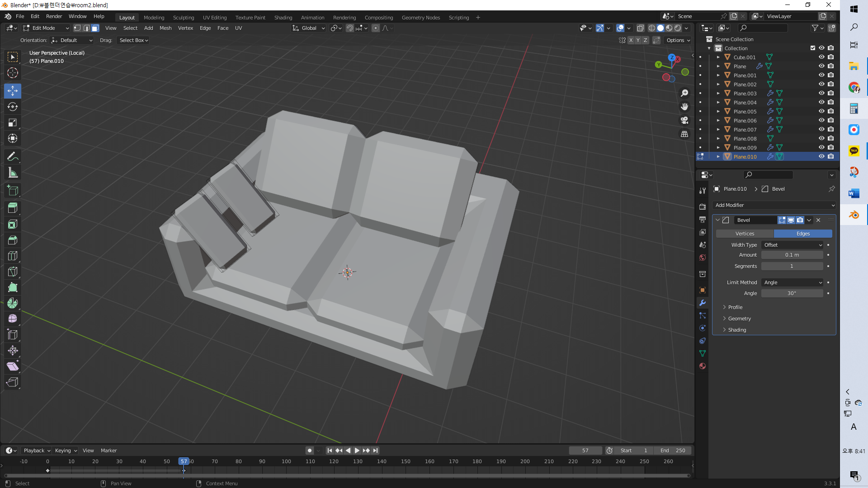The image size is (868, 488).
Task: Open the Select Box drag dropdown
Action: coord(134,40)
